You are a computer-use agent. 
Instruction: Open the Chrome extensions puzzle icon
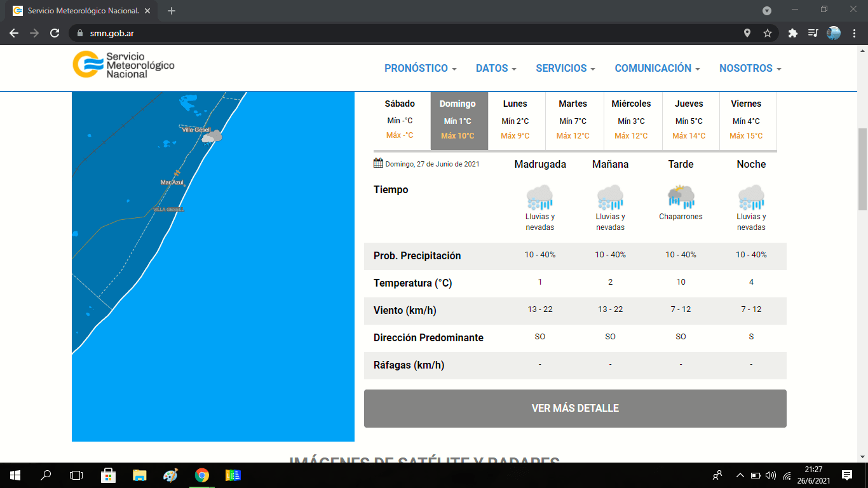(x=792, y=33)
